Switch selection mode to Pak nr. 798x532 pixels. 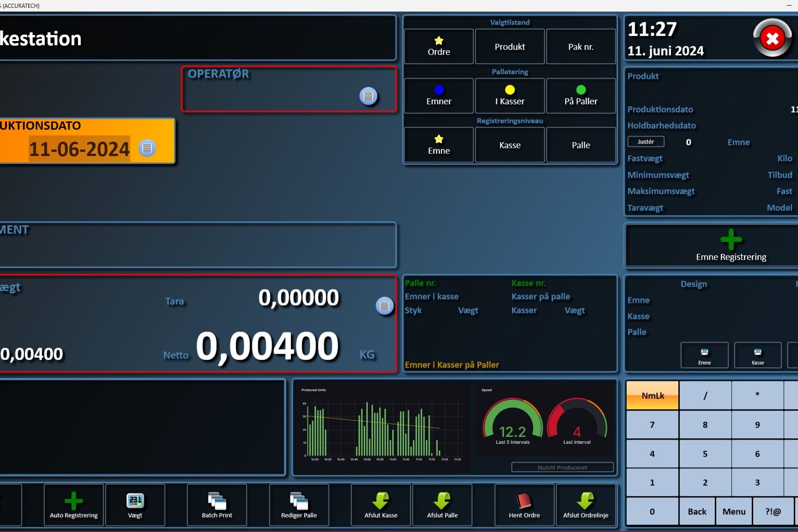580,47
